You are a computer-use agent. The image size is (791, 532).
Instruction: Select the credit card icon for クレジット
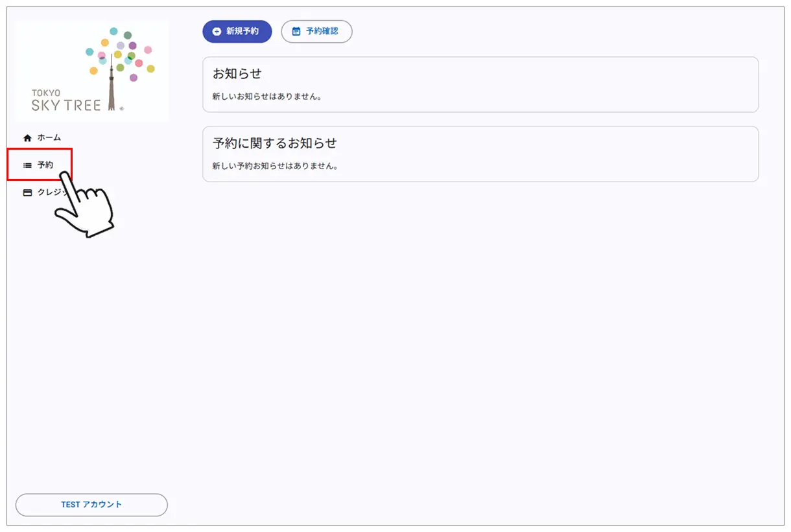pos(27,192)
